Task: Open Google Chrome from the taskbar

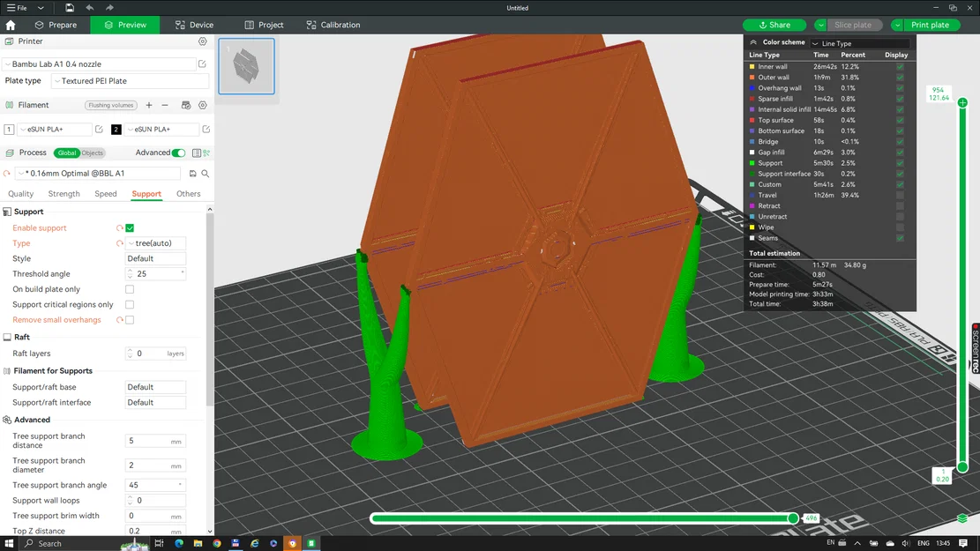Action: pyautogui.click(x=216, y=543)
